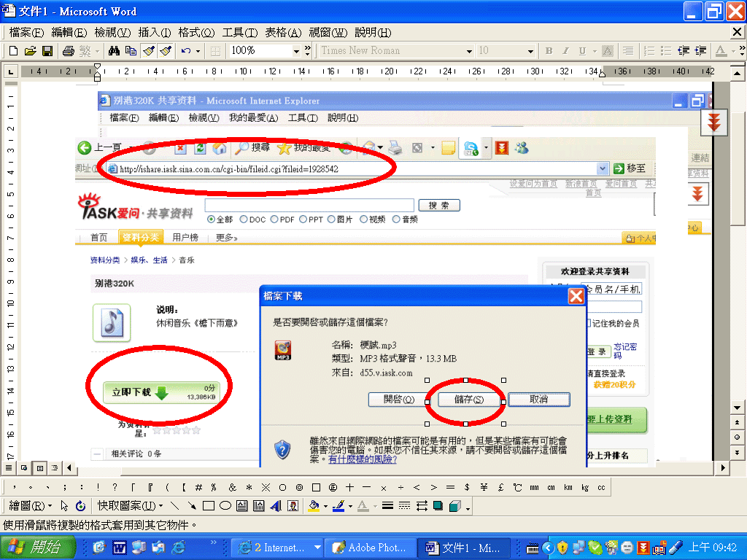Image resolution: width=747 pixels, height=560 pixels.
Task: Create a new blank document
Action: [x=13, y=50]
